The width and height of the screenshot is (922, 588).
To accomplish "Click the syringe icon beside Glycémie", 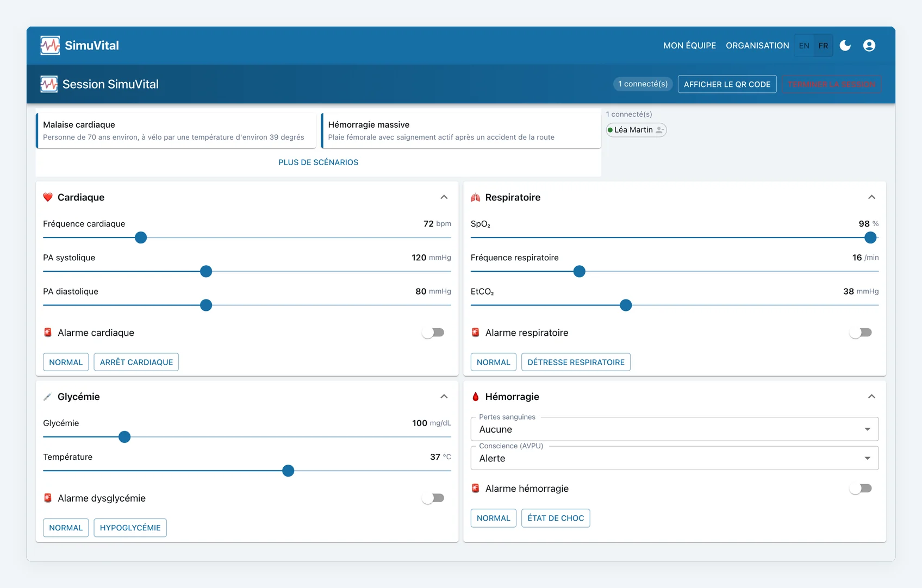I will pos(48,397).
